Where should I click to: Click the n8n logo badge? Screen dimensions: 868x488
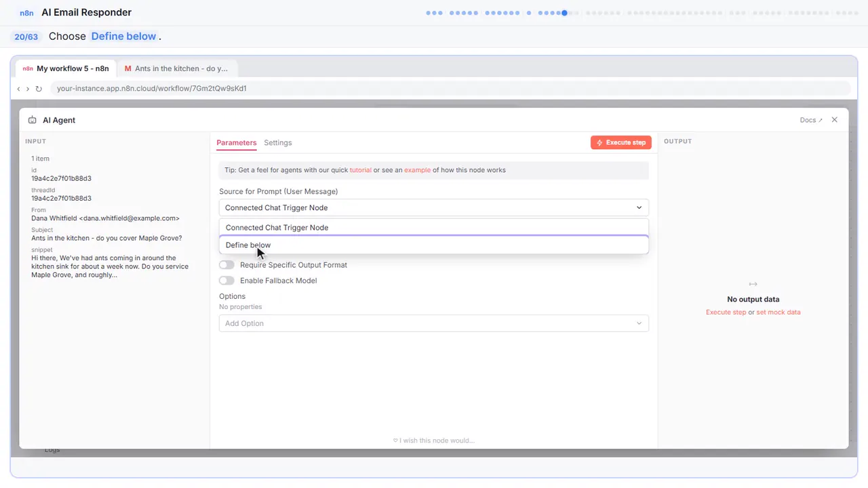[26, 12]
